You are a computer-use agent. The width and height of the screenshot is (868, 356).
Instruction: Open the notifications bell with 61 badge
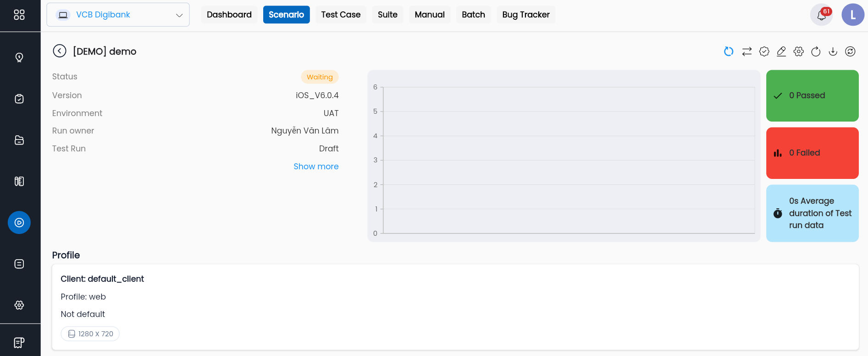pos(822,15)
